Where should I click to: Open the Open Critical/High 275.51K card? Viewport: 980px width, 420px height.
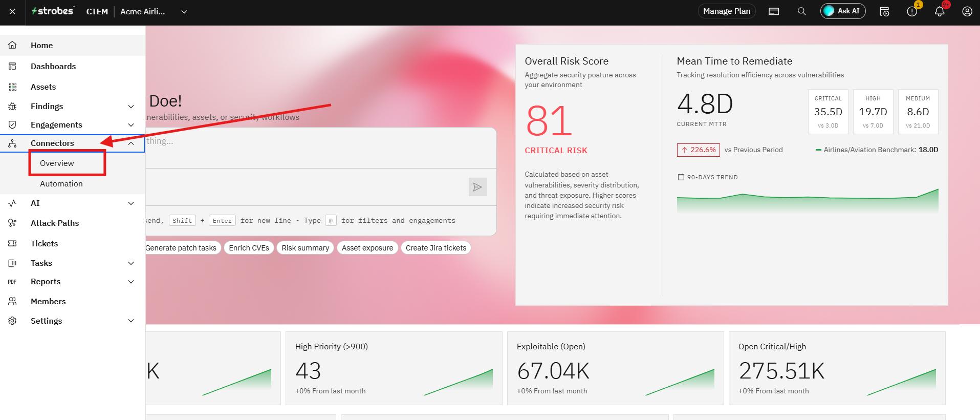[837, 368]
